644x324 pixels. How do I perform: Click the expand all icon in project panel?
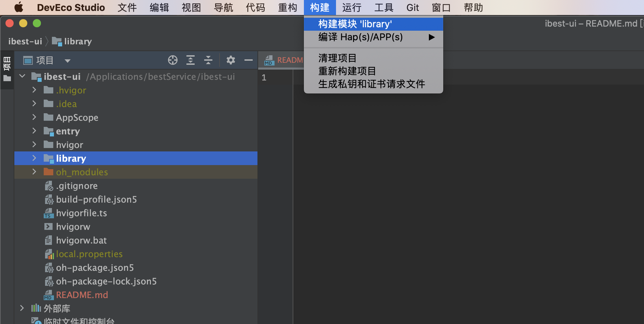pyautogui.click(x=191, y=60)
